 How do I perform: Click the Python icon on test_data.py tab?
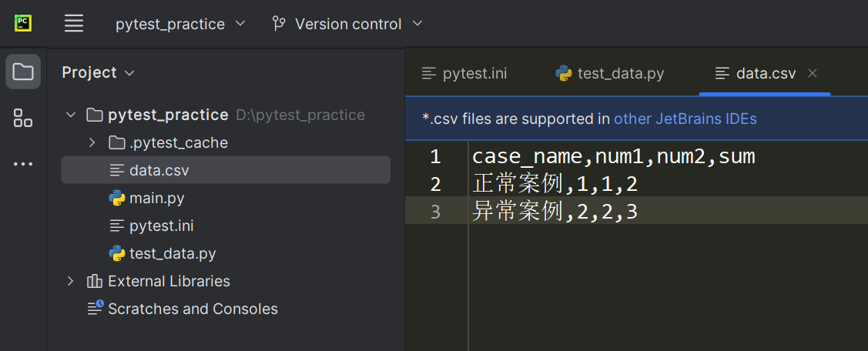[x=564, y=74]
